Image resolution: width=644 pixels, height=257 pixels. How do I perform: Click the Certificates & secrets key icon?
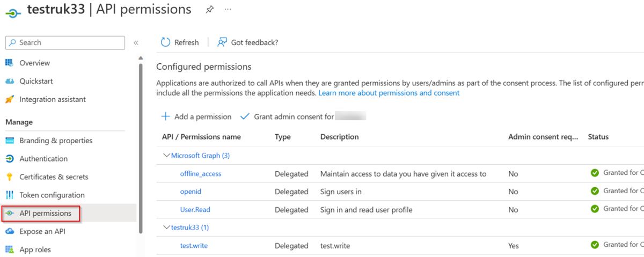pyautogui.click(x=9, y=177)
